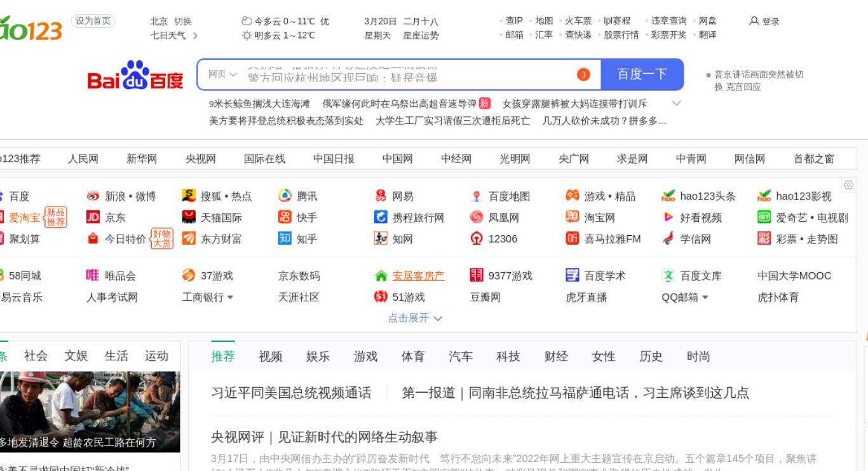The image size is (868, 471).
Task: Click the login user icon
Action: 754,21
